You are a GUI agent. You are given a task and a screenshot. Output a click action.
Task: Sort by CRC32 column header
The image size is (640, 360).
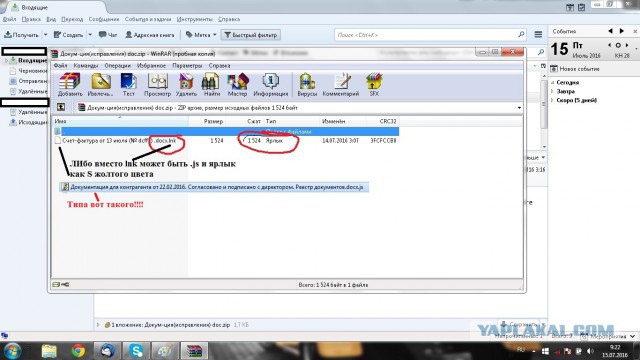pos(387,121)
